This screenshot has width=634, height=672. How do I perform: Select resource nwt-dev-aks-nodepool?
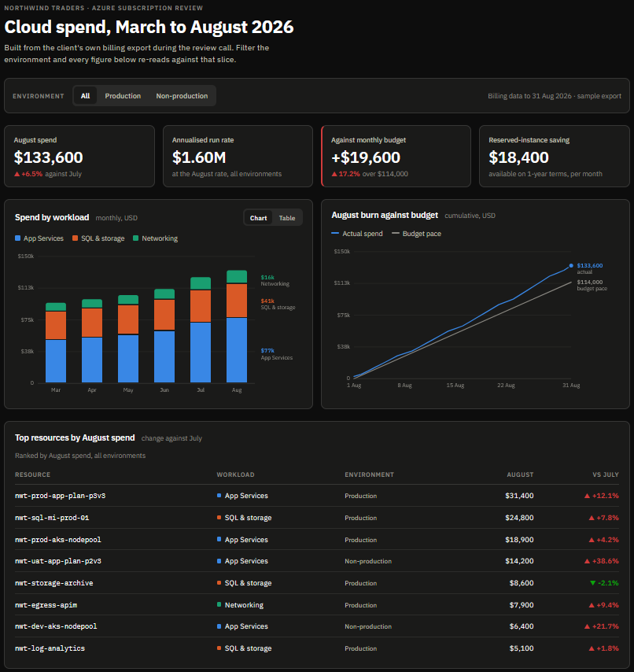click(56, 626)
